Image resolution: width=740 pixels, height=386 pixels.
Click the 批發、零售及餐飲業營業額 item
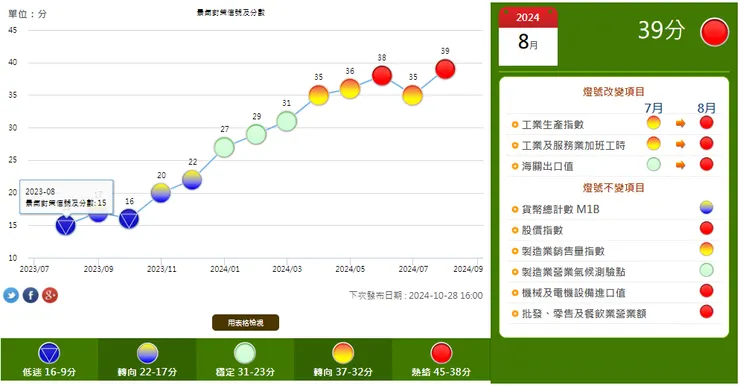pyautogui.click(x=584, y=313)
